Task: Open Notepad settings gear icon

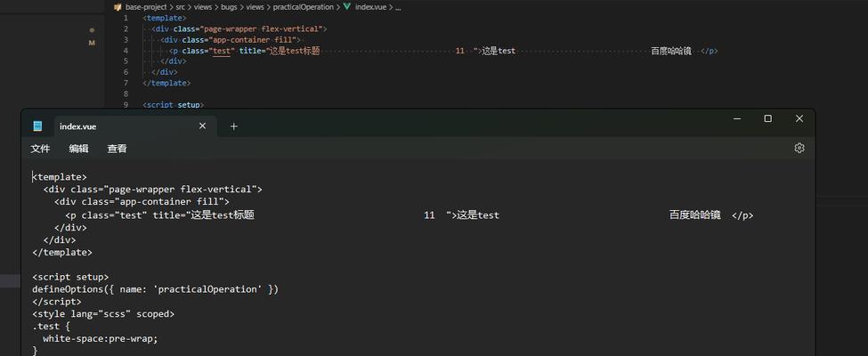Action: (799, 148)
